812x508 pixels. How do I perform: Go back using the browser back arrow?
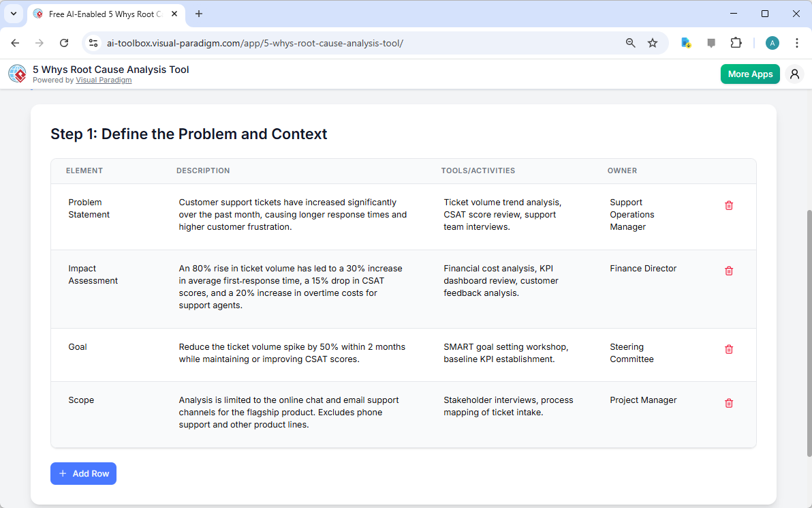tap(15, 42)
